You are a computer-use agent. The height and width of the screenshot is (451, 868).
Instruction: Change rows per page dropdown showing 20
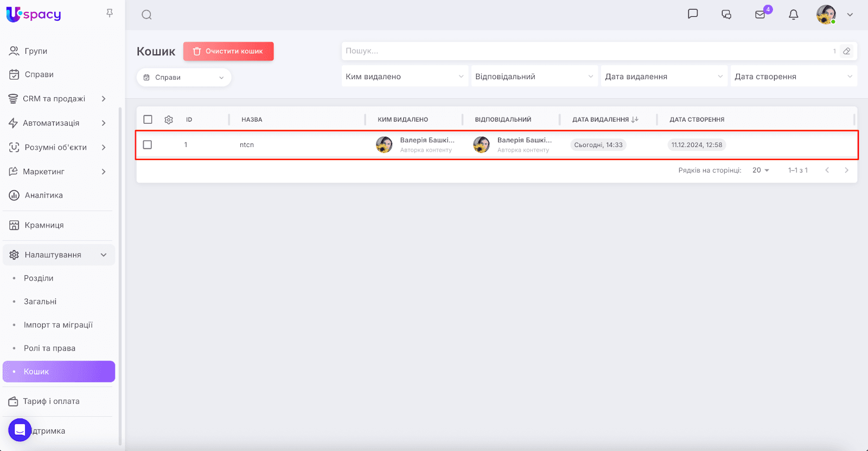pos(761,170)
